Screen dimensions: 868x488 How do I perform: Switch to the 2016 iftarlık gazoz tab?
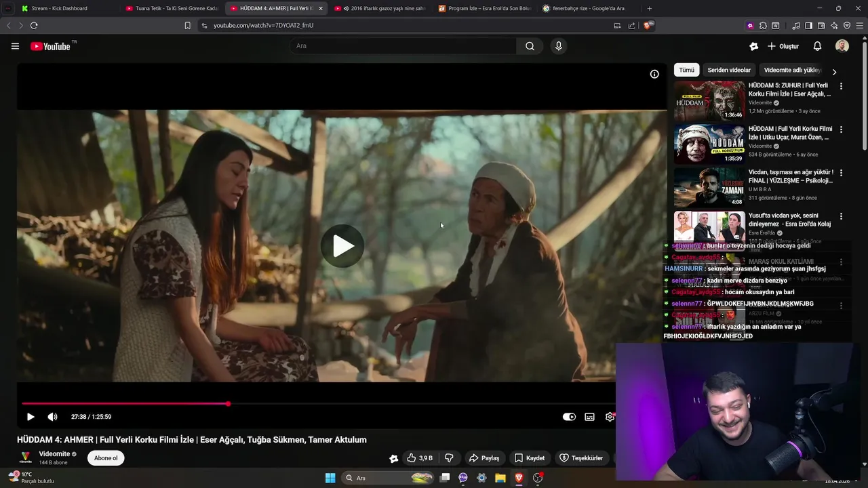tap(381, 8)
